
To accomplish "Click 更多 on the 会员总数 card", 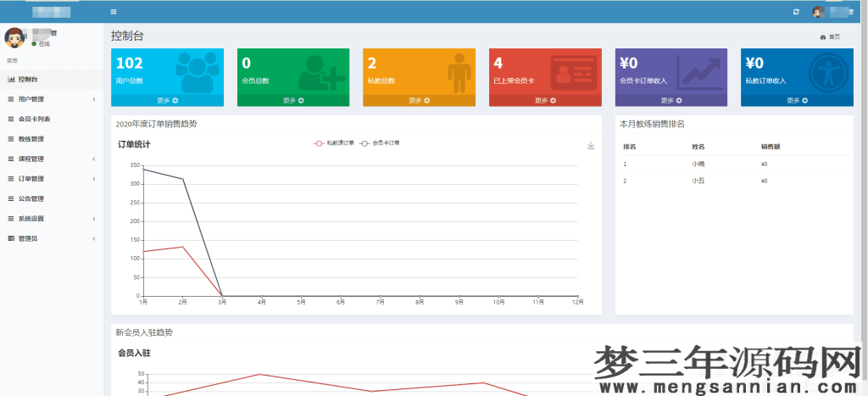I will 293,100.
